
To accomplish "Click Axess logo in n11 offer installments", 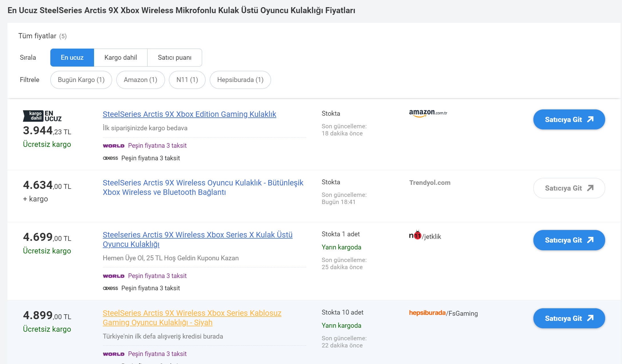I will click(110, 288).
